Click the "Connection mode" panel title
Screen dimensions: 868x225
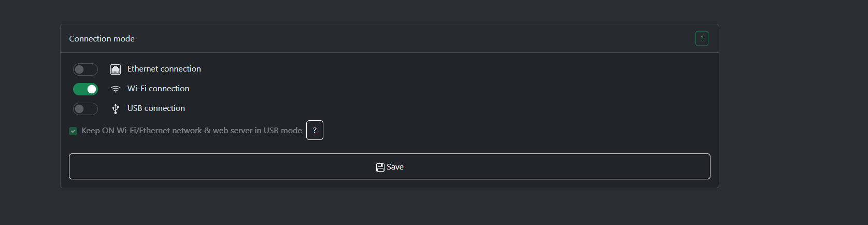pyautogui.click(x=102, y=39)
